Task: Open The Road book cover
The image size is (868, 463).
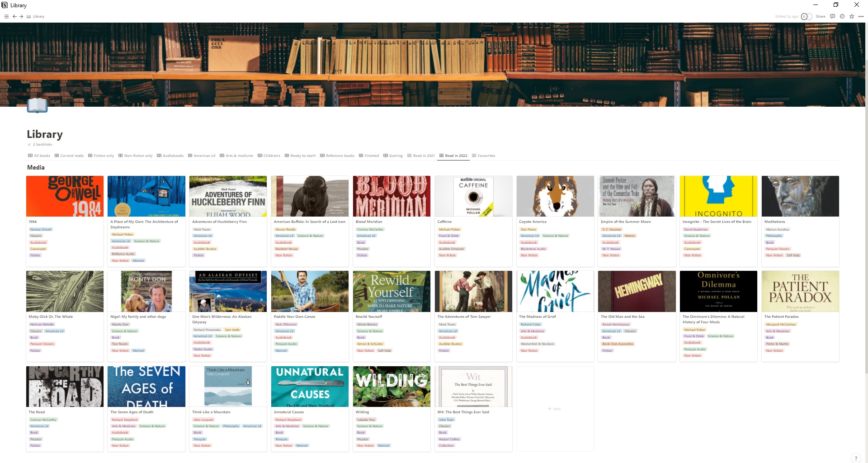Action: coord(65,387)
